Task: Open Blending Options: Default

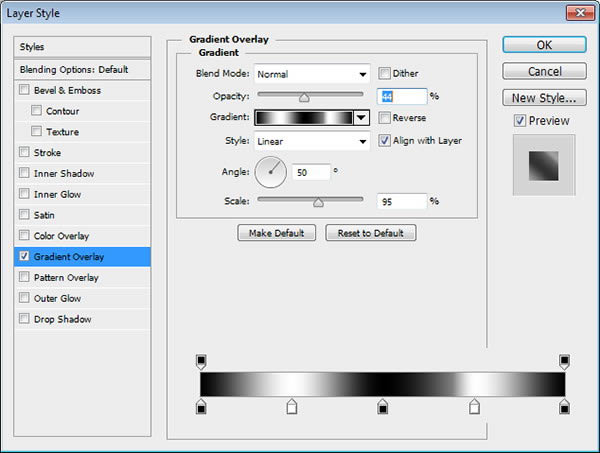Action: [x=82, y=70]
